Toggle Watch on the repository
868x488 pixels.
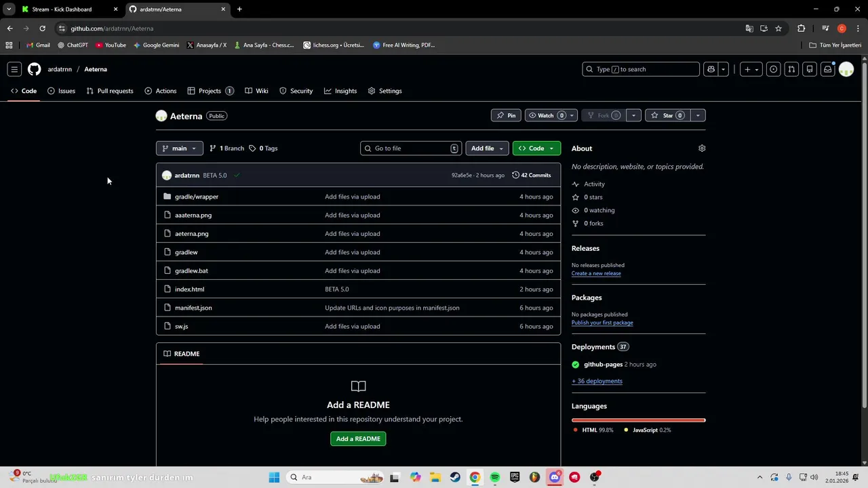click(545, 115)
